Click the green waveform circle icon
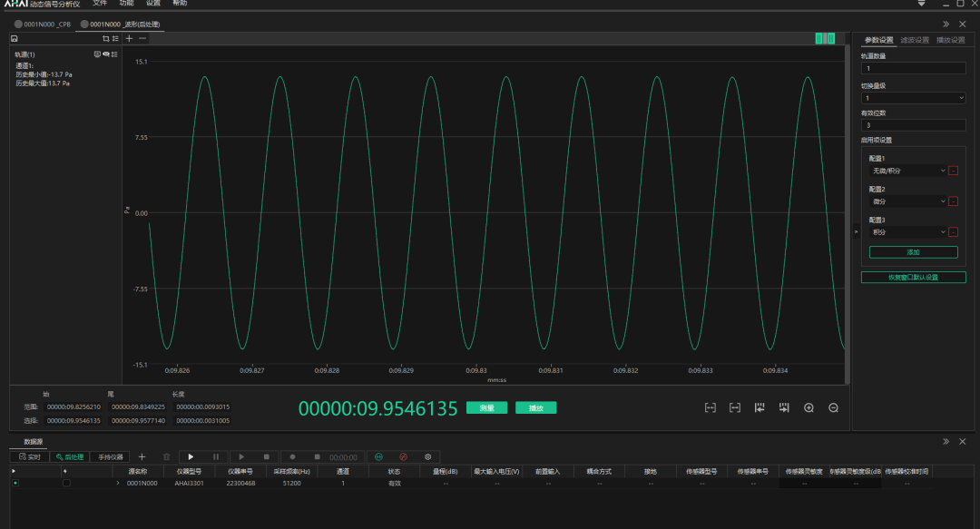The height and width of the screenshot is (529, 980). 378,457
